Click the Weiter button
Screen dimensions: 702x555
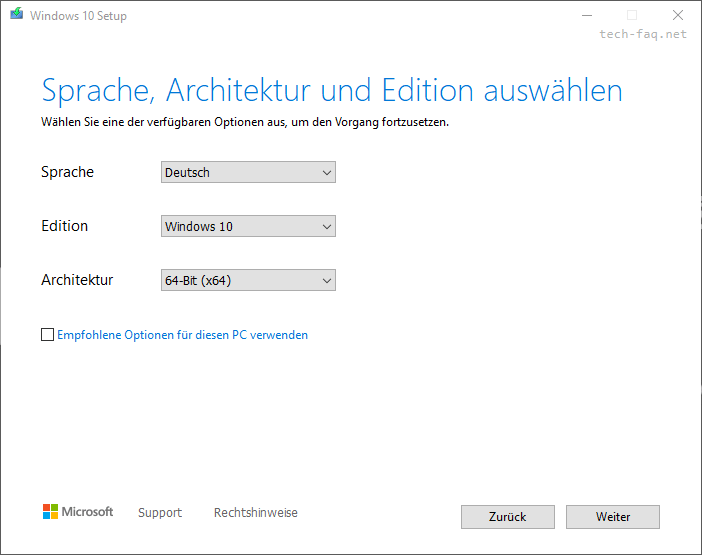[x=612, y=517]
